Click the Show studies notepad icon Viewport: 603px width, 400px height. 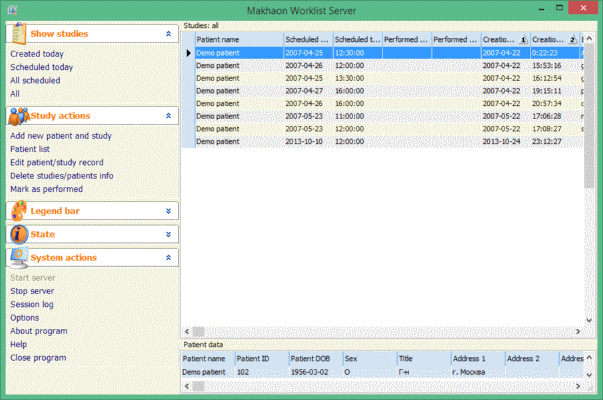[x=18, y=33]
